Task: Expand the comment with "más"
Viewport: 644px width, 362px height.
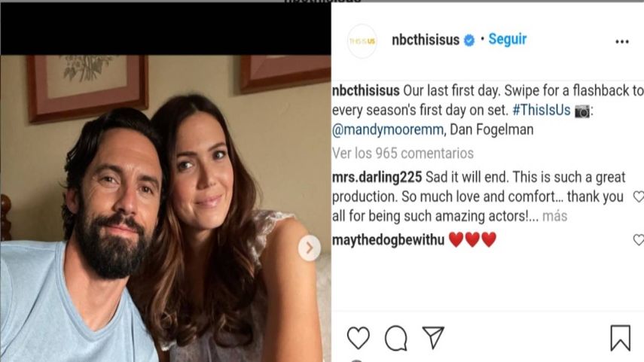Action: pyautogui.click(x=554, y=216)
